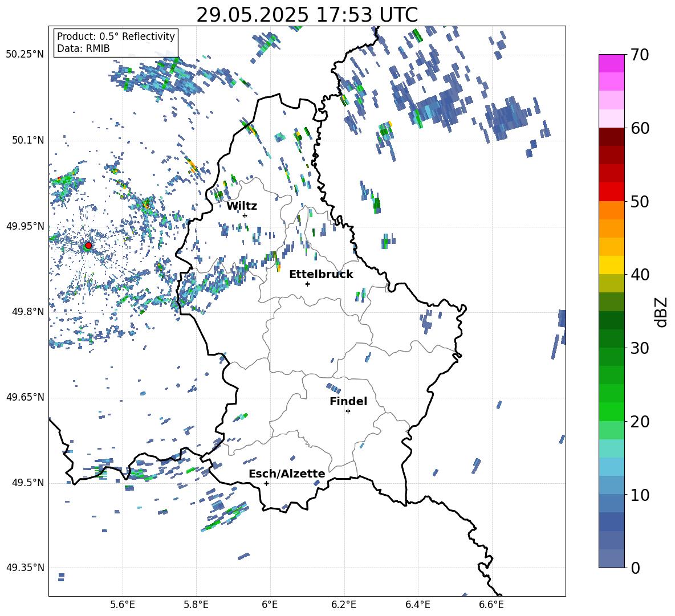Click the Findel station cross marker
The height and width of the screenshot is (616, 675).
click(x=348, y=411)
